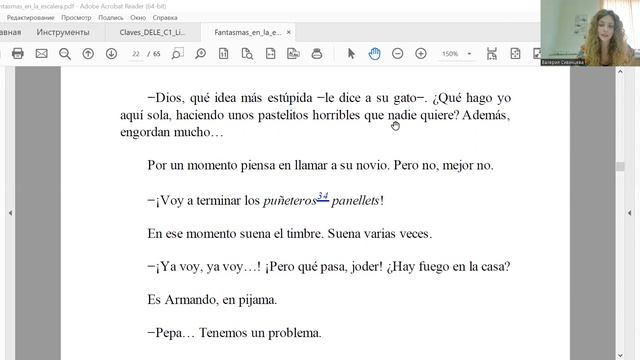This screenshot has height=360, width=640.
Task: Click the page number field showing 22
Action: click(x=136, y=54)
